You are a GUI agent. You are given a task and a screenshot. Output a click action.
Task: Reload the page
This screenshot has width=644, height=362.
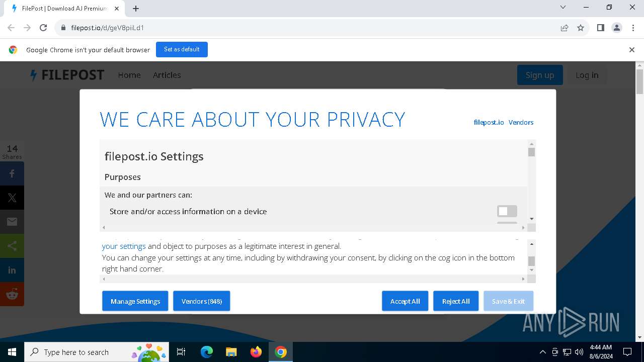43,28
